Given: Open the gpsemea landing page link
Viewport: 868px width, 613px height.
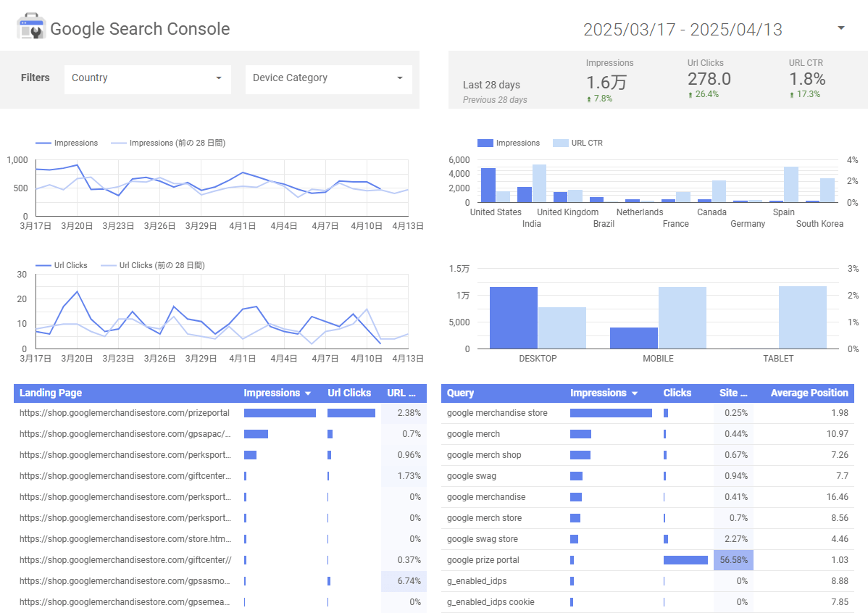Looking at the screenshot, I should (125, 602).
